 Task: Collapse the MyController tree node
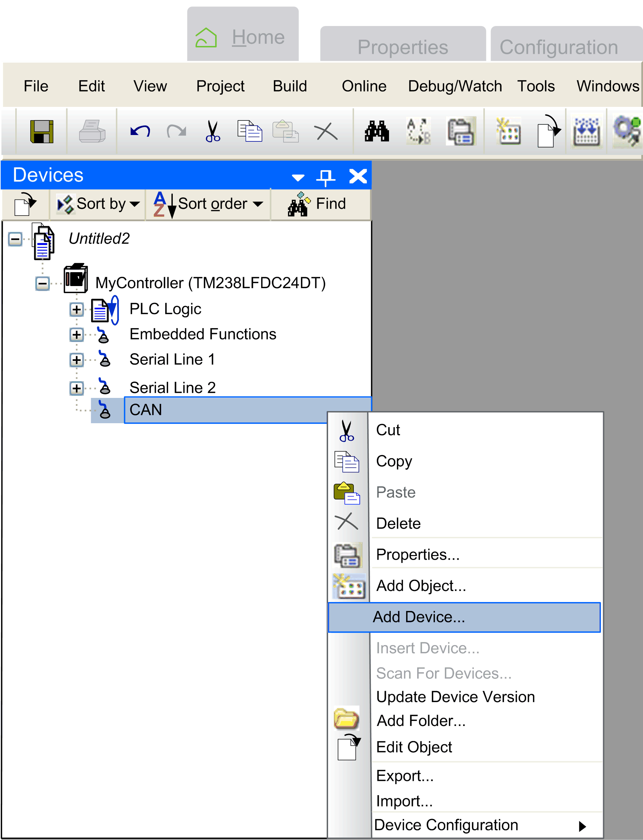(x=42, y=284)
